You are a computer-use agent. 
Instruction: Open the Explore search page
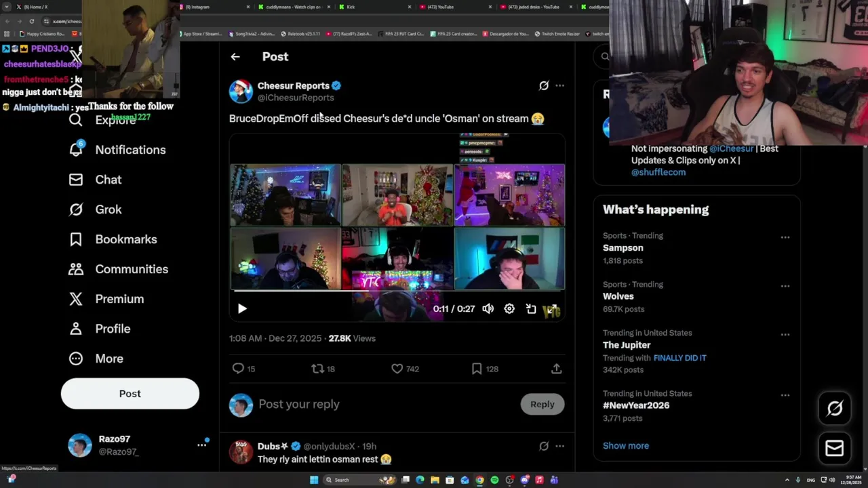(103, 120)
